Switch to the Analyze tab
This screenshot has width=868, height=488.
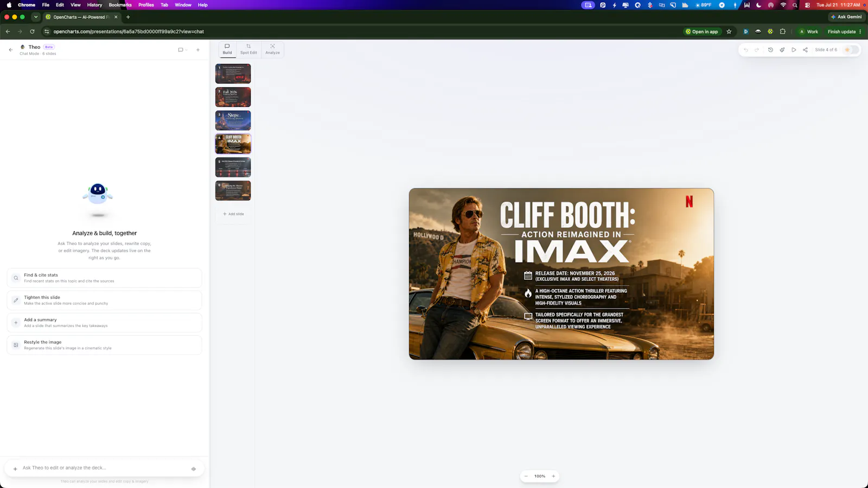pyautogui.click(x=272, y=49)
